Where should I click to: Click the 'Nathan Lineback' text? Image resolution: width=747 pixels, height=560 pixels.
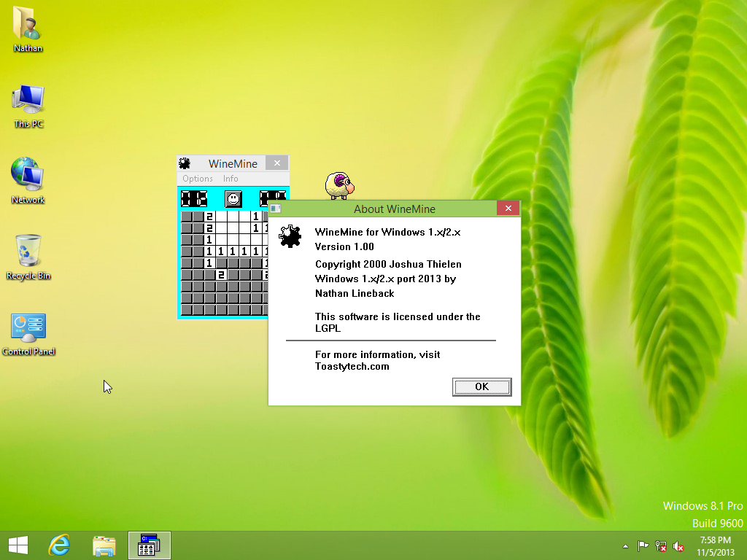coord(355,293)
